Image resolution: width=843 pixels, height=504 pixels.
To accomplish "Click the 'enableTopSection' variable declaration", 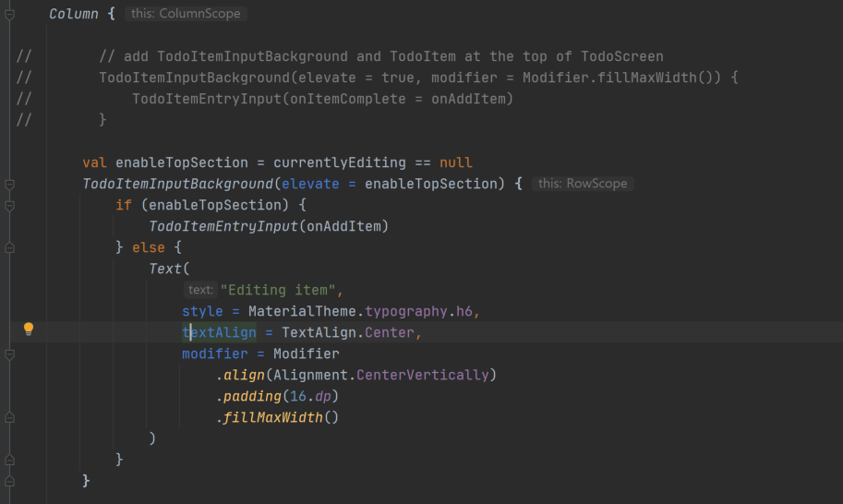I will pos(182,162).
